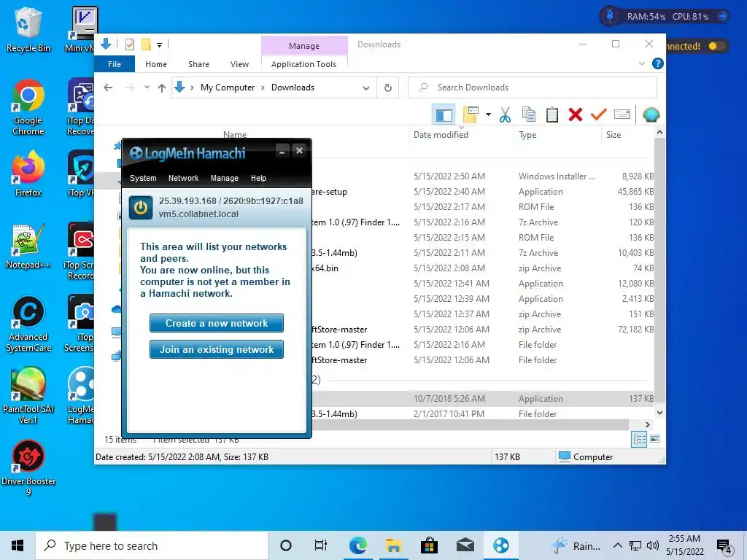The image size is (747, 560).
Task: Click the rocket icon in RAM widget
Action: (x=610, y=16)
